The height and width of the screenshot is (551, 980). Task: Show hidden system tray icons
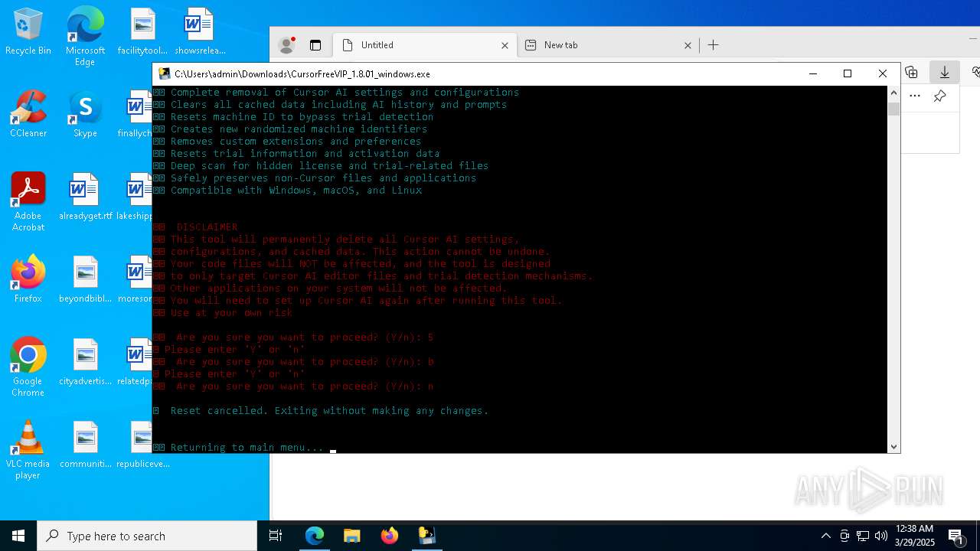825,536
